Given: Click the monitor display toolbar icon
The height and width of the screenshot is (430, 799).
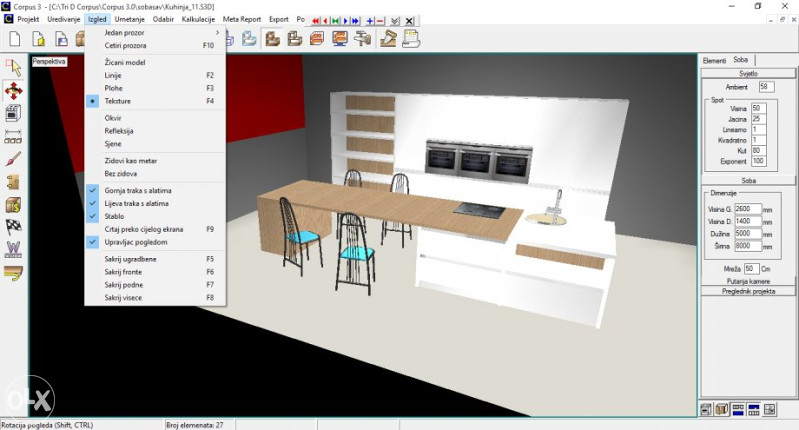Looking at the screenshot, I should pos(339,39).
